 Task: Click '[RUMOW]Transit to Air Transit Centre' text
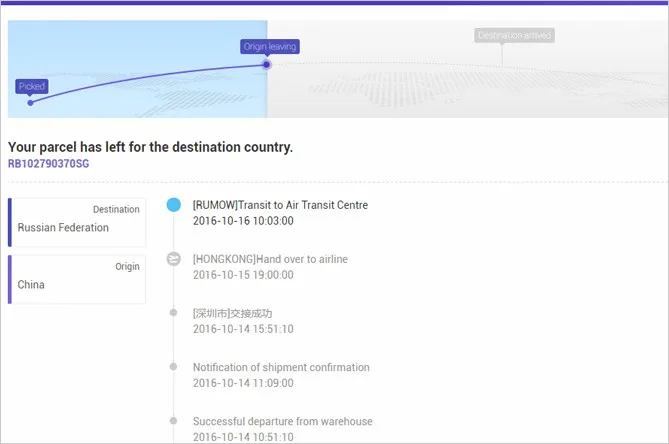(280, 205)
